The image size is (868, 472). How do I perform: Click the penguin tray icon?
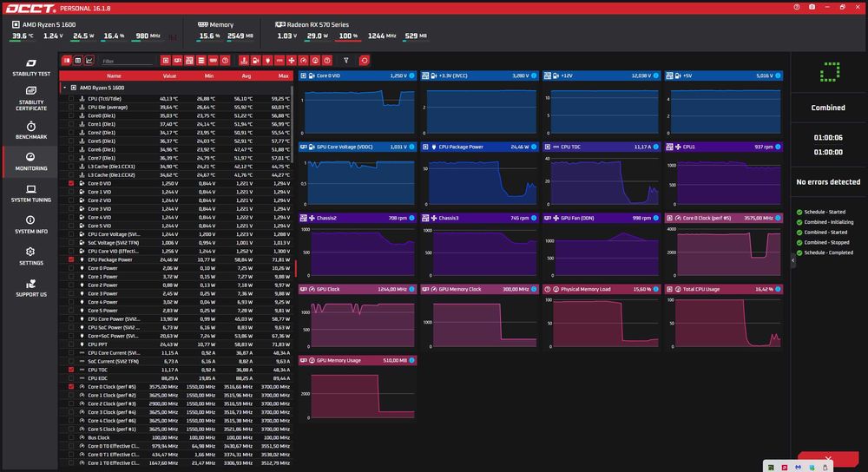pyautogui.click(x=825, y=467)
